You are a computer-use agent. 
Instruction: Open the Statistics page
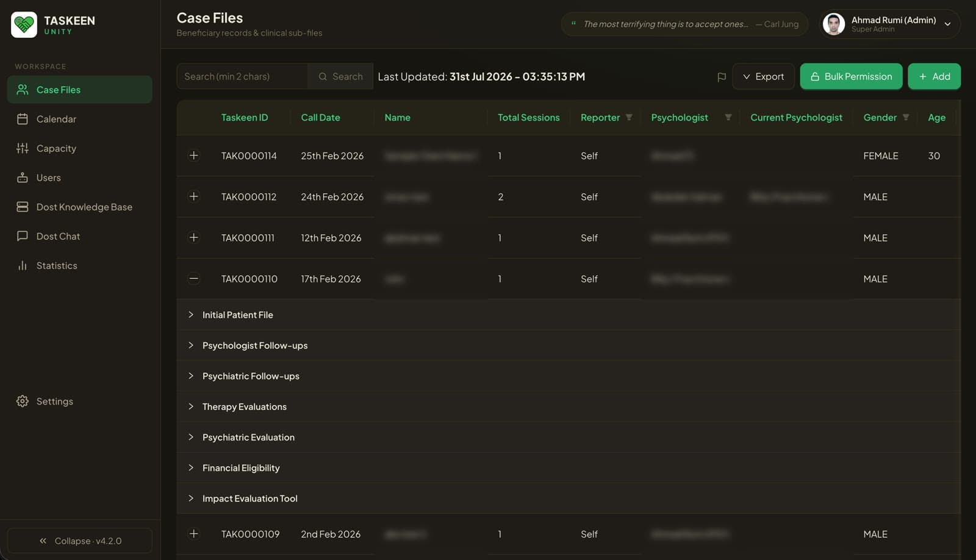pos(80,265)
